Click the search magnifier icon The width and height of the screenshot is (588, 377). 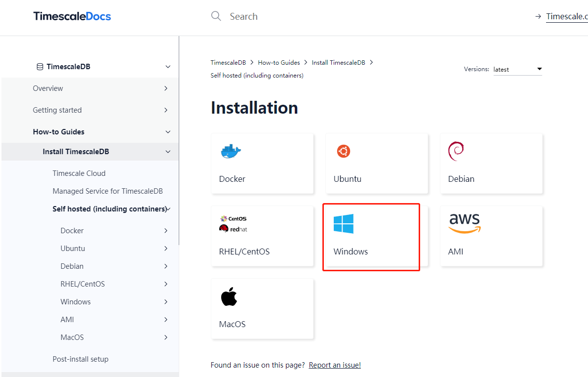pyautogui.click(x=216, y=16)
